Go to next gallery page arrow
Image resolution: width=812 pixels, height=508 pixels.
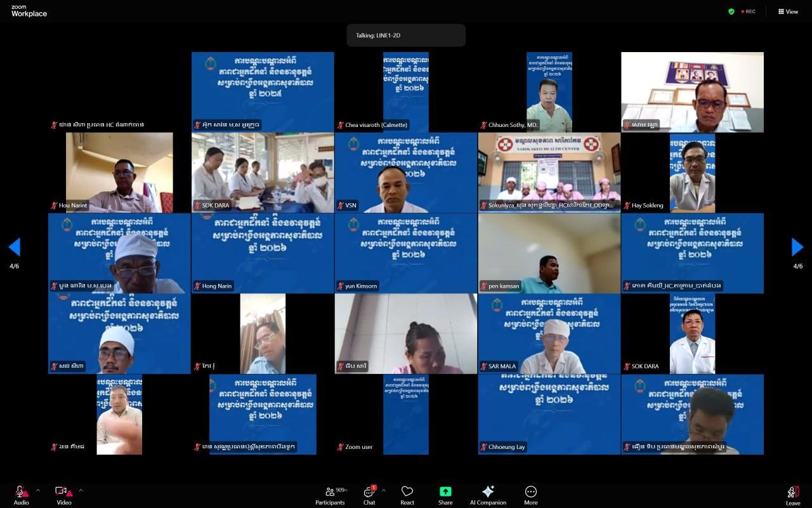pos(797,247)
